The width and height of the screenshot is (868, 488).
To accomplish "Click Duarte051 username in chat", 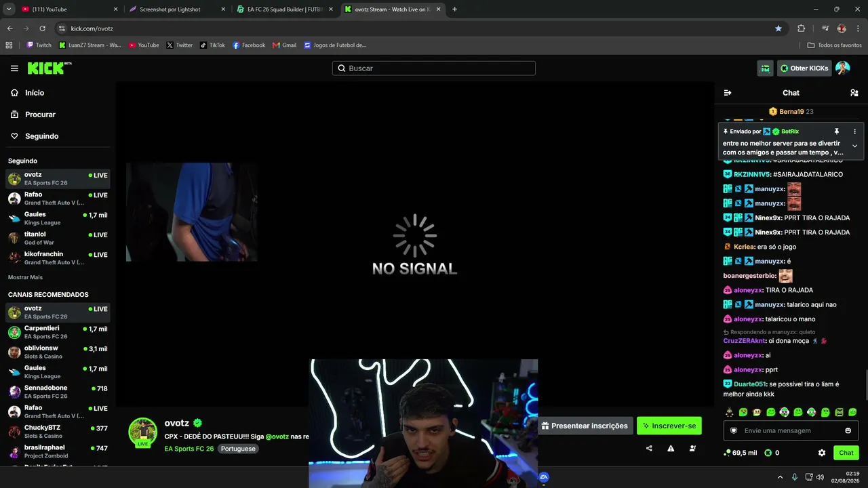I will tap(750, 384).
